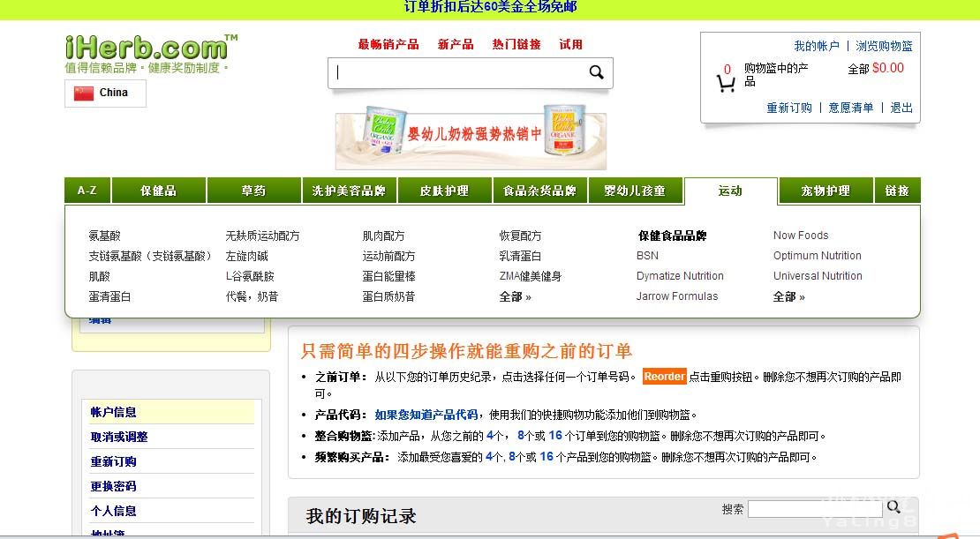Viewport: 980px width, 539px height.
Task: Click the orange Reorder button
Action: point(665,376)
